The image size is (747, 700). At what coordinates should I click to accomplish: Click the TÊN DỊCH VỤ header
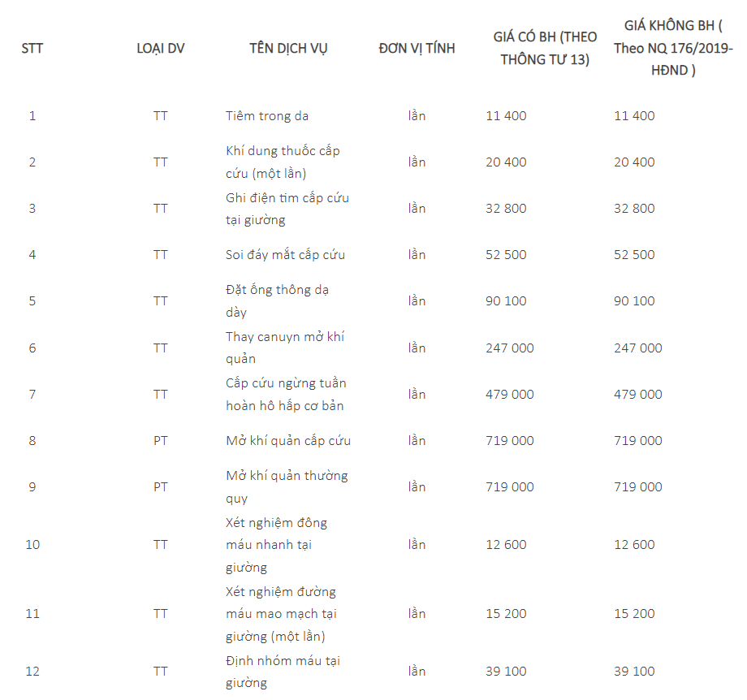(x=288, y=48)
